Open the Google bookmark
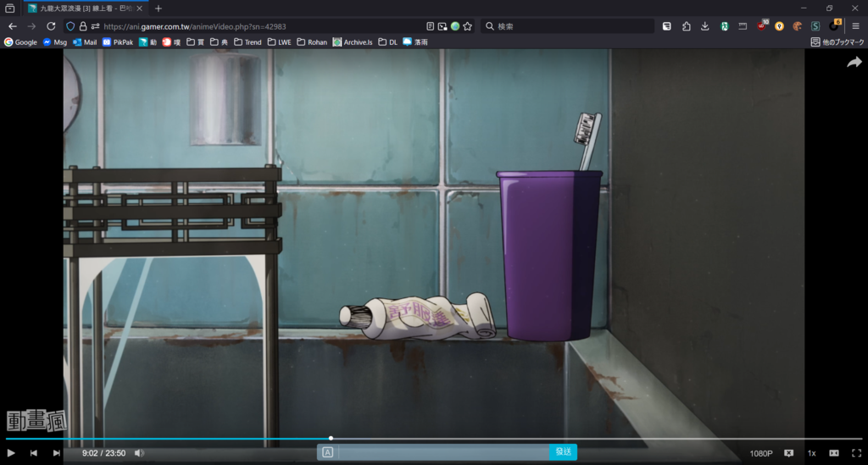Image resolution: width=868 pixels, height=465 pixels. tap(20, 42)
